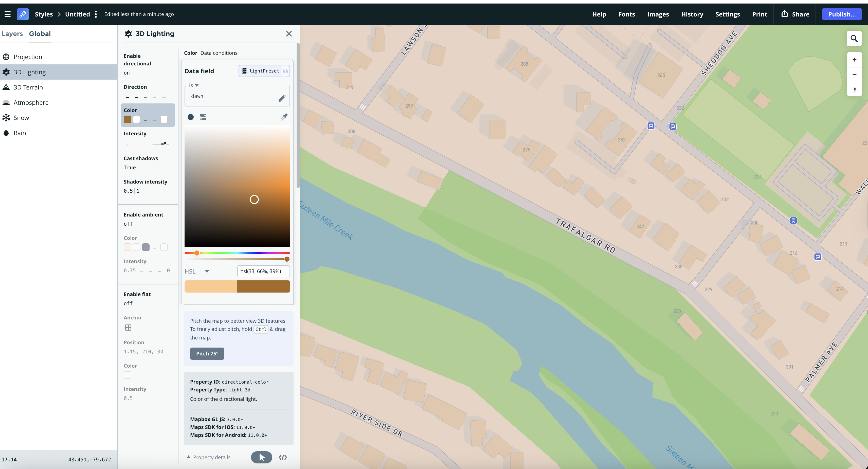Select the Snow global property icon
Screen dimensions: 868x469
tap(6, 117)
